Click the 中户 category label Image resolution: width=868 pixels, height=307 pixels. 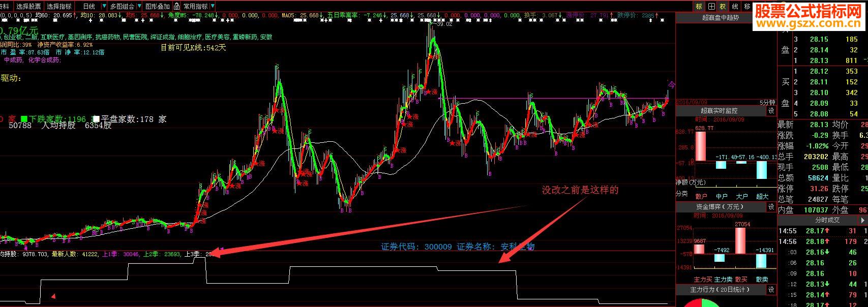pos(722,196)
